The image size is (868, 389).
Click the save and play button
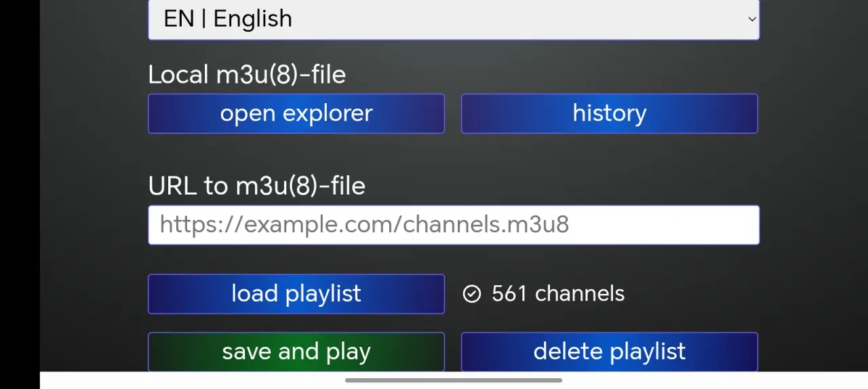tap(296, 352)
